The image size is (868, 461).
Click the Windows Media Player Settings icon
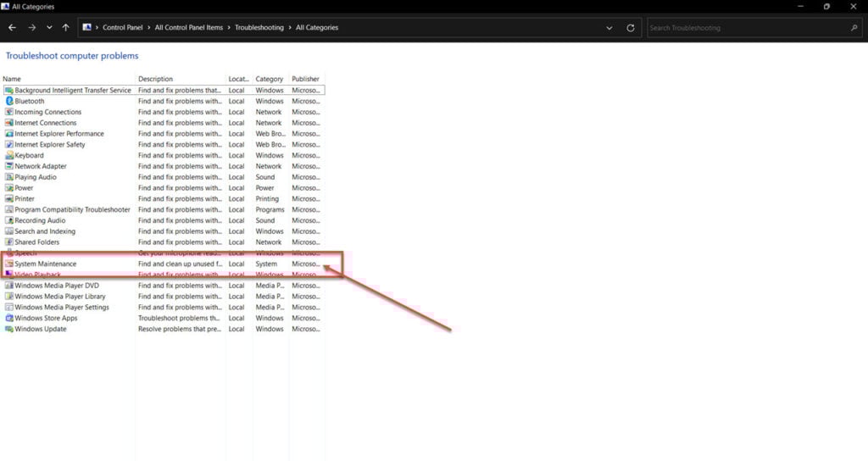click(x=8, y=307)
